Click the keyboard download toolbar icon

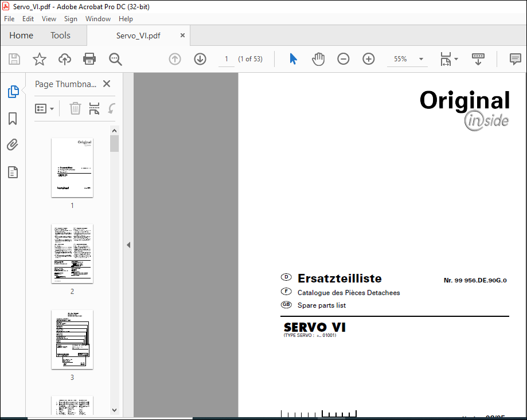478,59
